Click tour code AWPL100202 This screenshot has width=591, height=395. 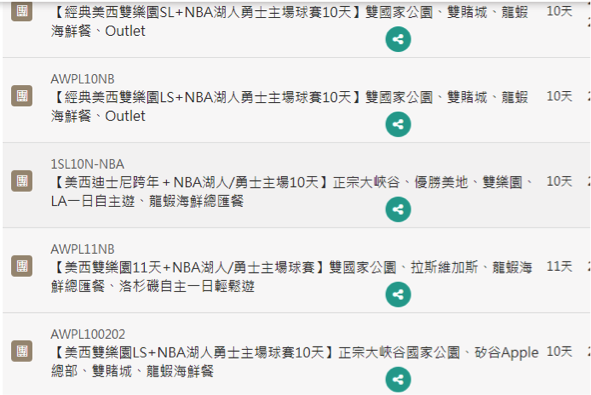click(88, 334)
